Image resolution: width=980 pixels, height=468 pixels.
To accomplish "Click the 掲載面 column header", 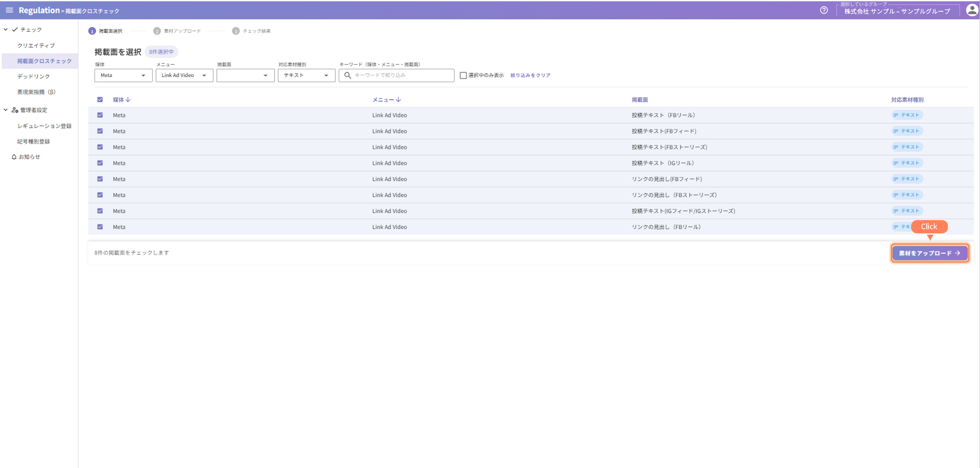I will (x=640, y=100).
